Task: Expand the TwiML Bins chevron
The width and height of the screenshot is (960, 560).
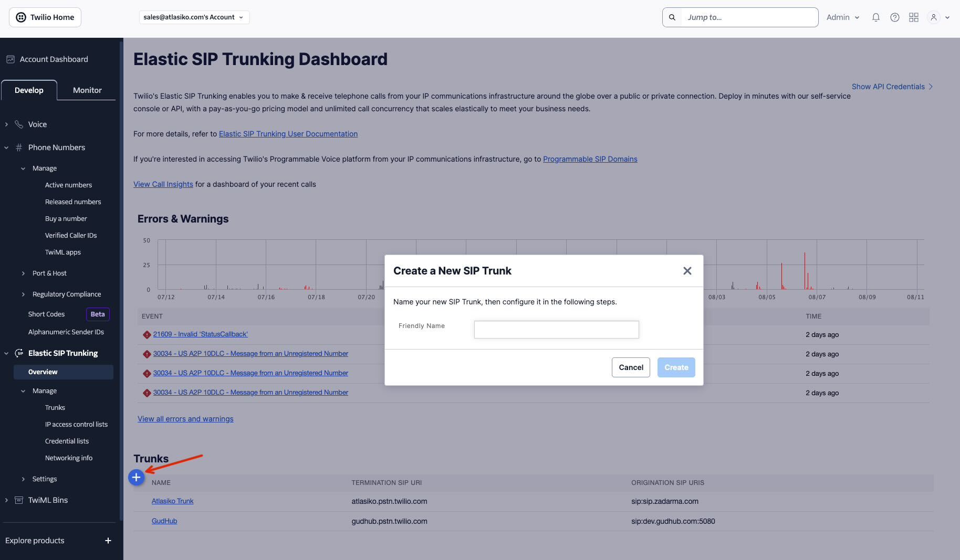Action: point(6,500)
